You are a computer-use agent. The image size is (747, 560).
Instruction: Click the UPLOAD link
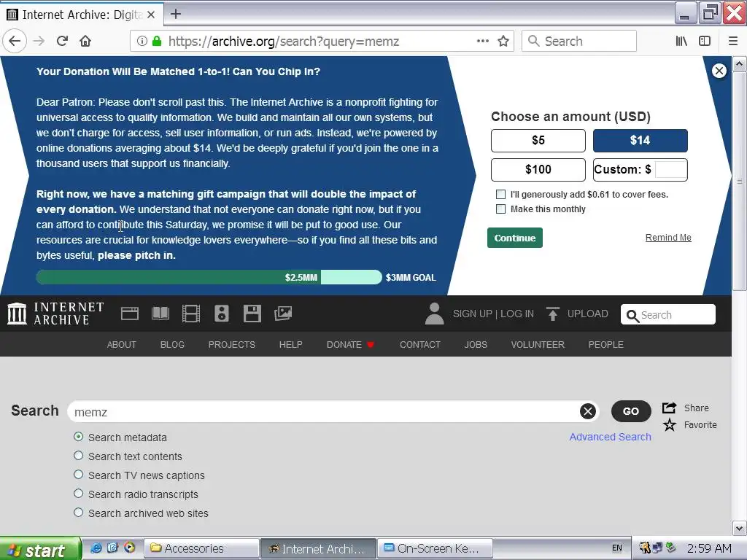(x=588, y=314)
